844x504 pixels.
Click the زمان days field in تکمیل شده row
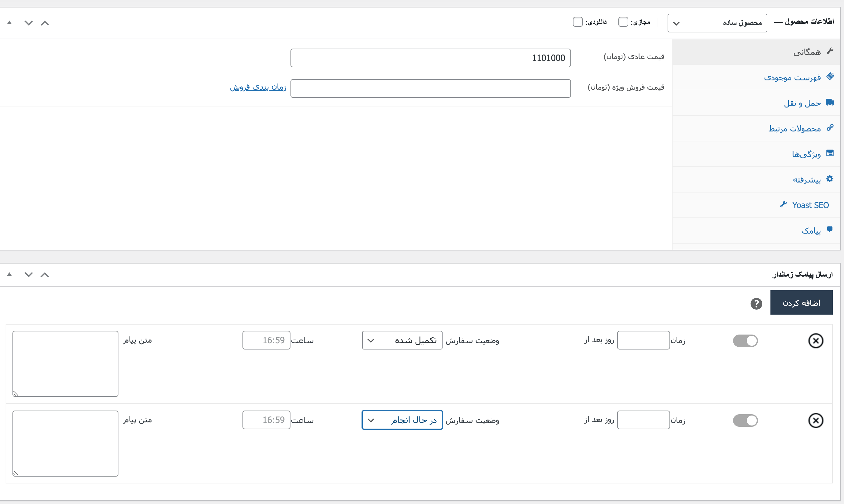pos(644,340)
